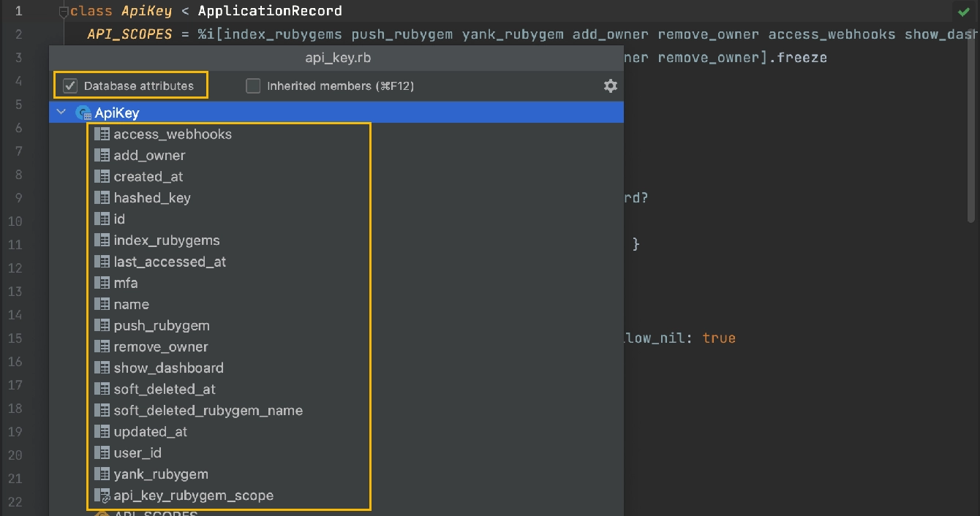This screenshot has width=980, height=516.
Task: Select the created_at attribute
Action: [148, 177]
